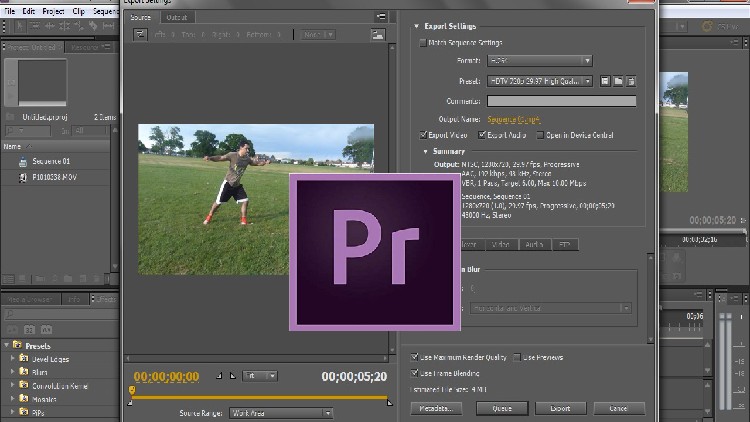Select the Selection tool in Premiere toolbar
Viewport: 750px width, 422px height.
pos(20,26)
